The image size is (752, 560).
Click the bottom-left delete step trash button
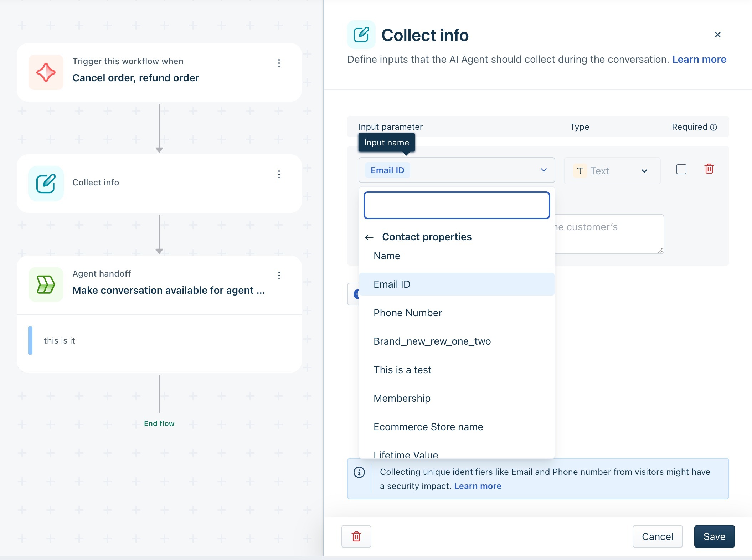356,536
